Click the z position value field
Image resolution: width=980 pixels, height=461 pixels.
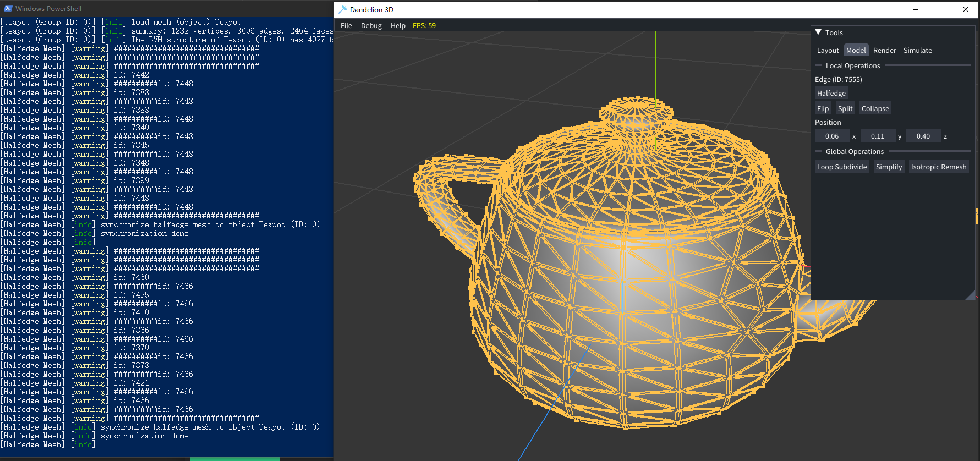(x=923, y=136)
